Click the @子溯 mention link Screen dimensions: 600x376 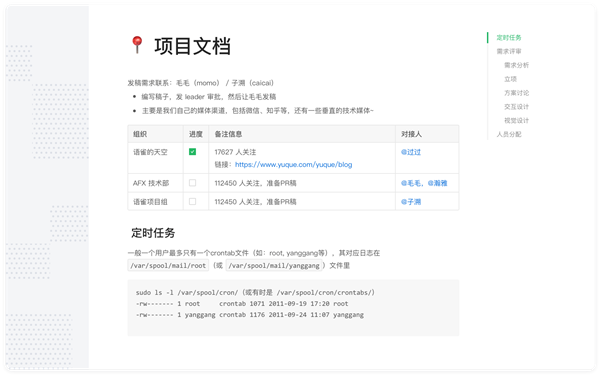pos(411,202)
